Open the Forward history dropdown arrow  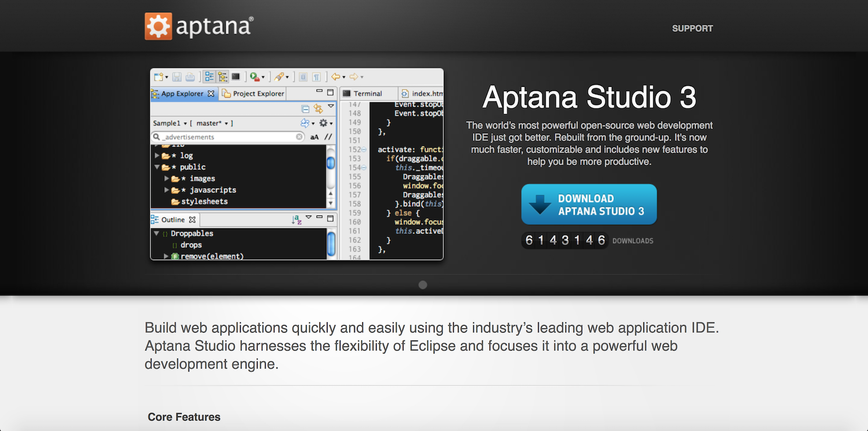[362, 77]
